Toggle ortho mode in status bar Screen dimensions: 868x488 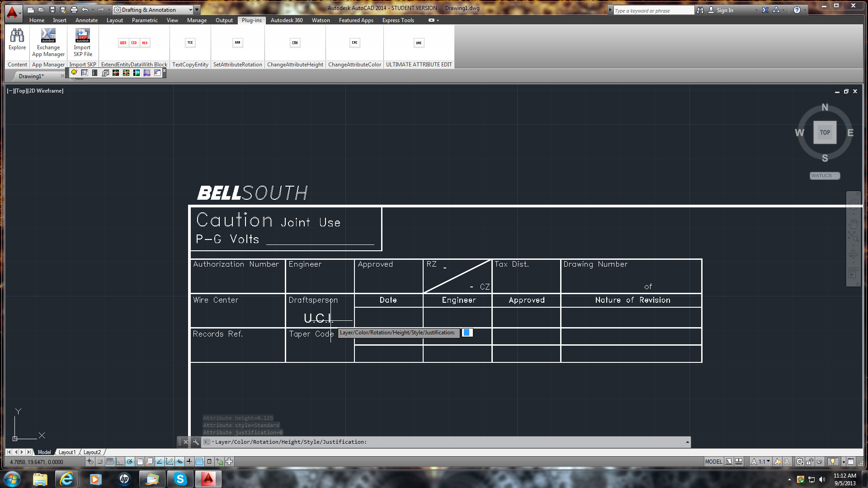pos(120,462)
